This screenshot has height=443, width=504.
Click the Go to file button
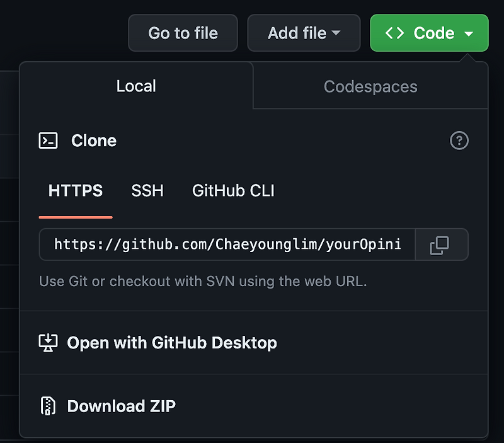[x=183, y=33]
